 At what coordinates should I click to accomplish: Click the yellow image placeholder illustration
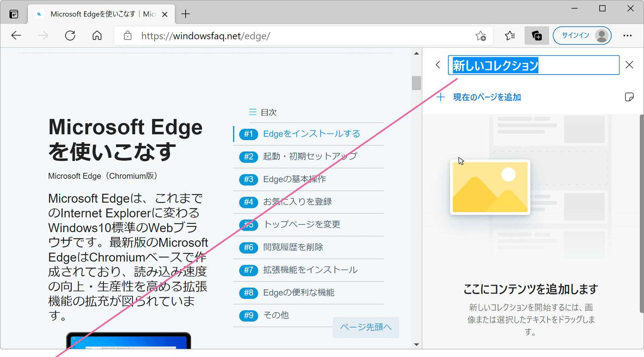(x=490, y=187)
